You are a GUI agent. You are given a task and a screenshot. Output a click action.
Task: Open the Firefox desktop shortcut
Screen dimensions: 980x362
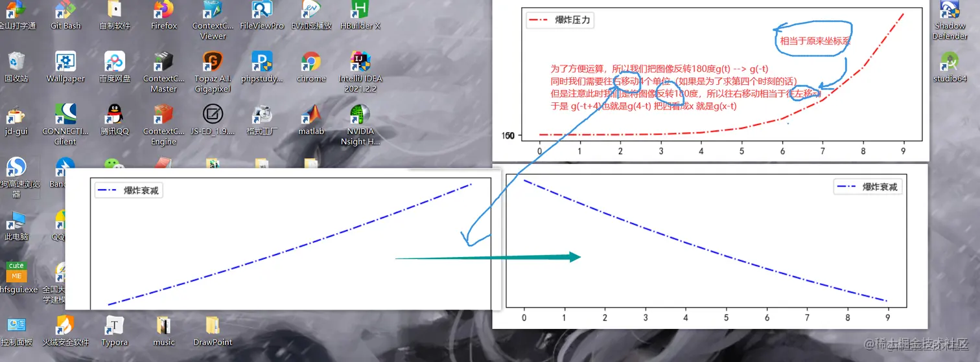(164, 16)
